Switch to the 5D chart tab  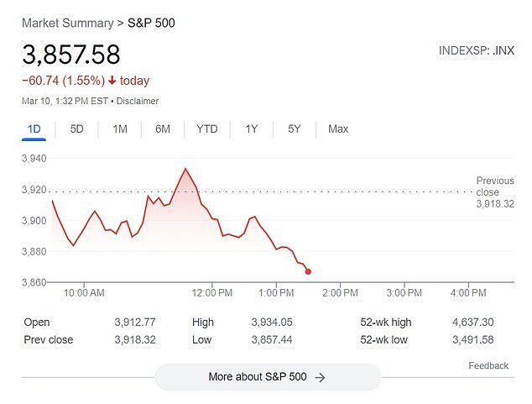click(x=76, y=129)
